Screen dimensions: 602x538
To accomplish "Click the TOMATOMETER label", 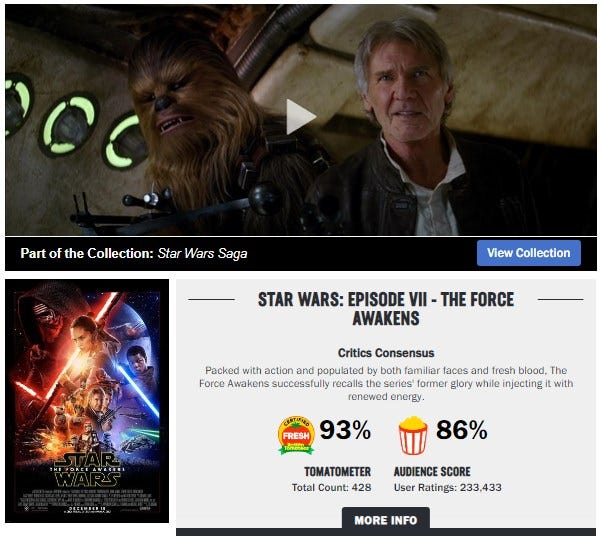I will 337,471.
